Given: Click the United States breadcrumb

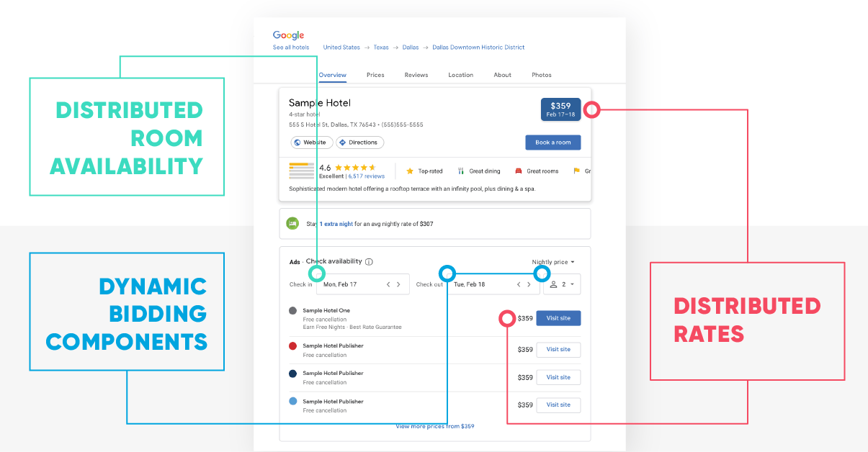Looking at the screenshot, I should pyautogui.click(x=341, y=48).
